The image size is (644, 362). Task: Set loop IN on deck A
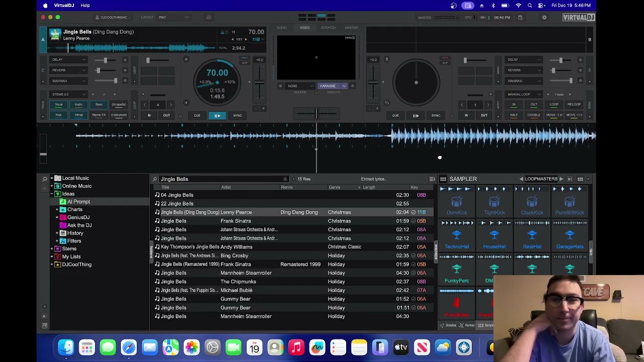[x=149, y=116]
